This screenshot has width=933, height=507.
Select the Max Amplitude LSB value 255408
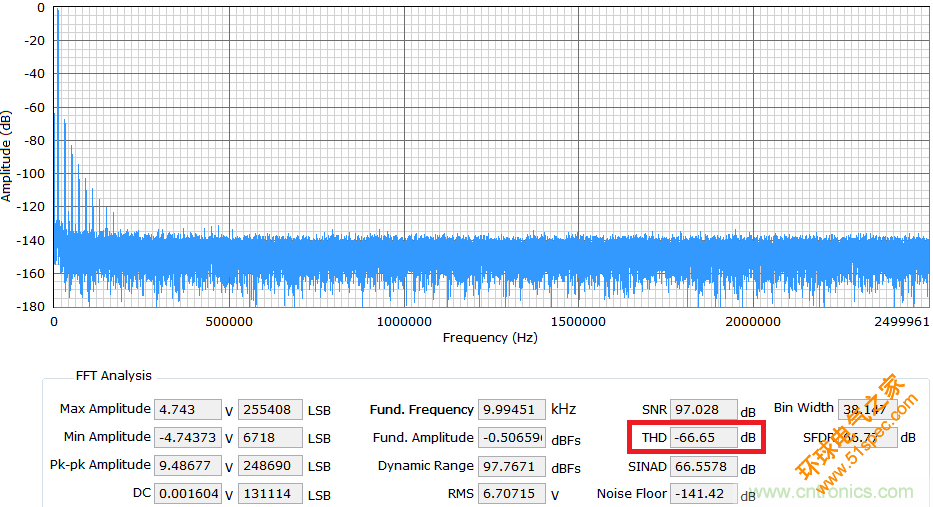pyautogui.click(x=270, y=409)
